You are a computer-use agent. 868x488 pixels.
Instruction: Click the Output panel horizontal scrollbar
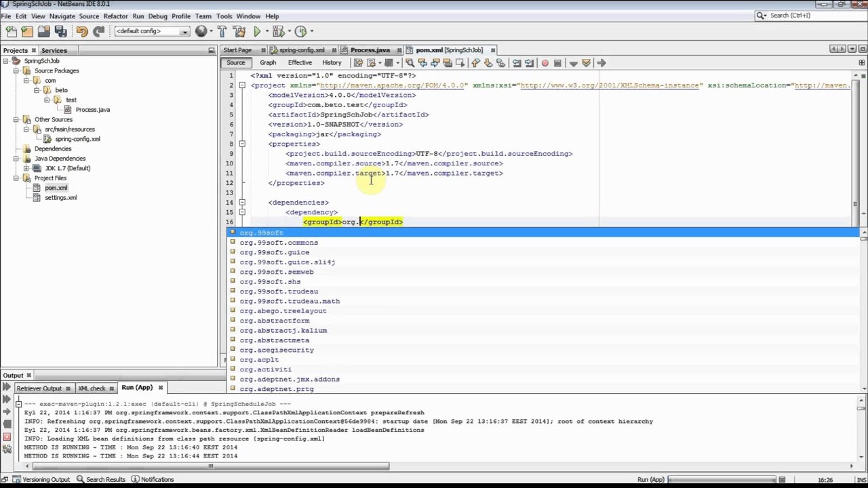pyautogui.click(x=211, y=466)
